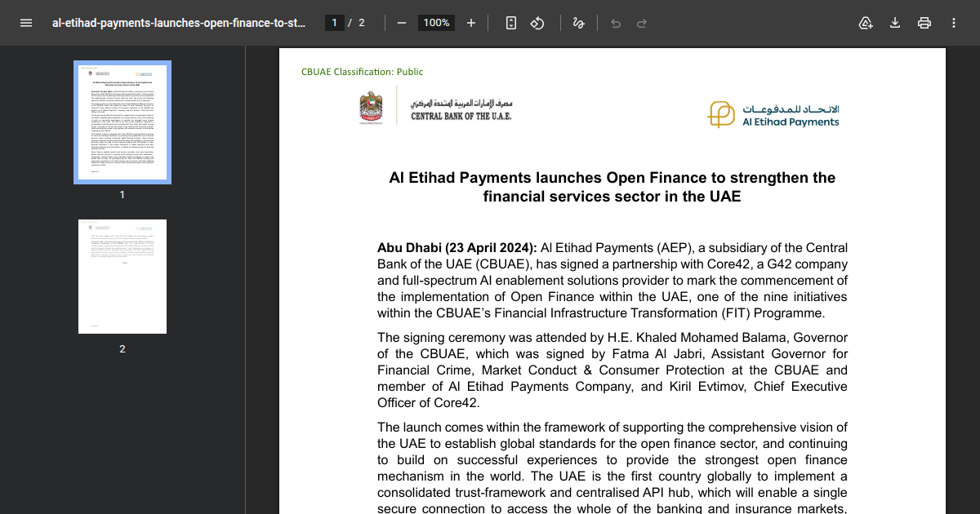Print the press release document

click(924, 22)
